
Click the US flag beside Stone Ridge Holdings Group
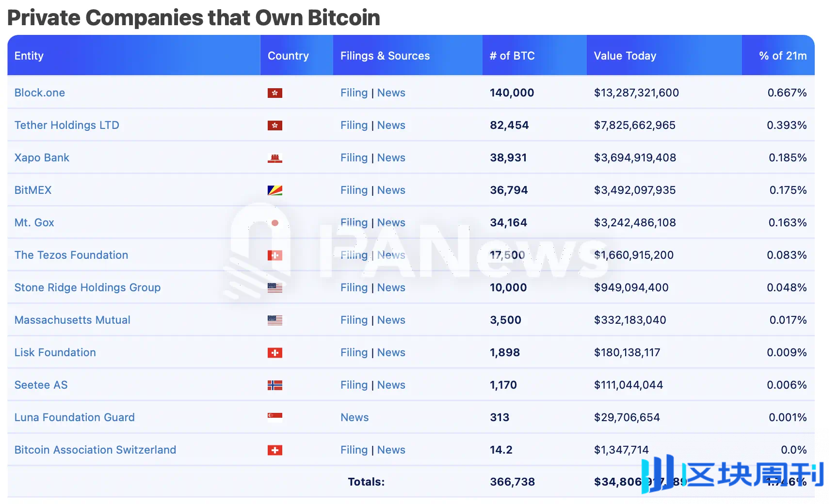[x=274, y=287]
